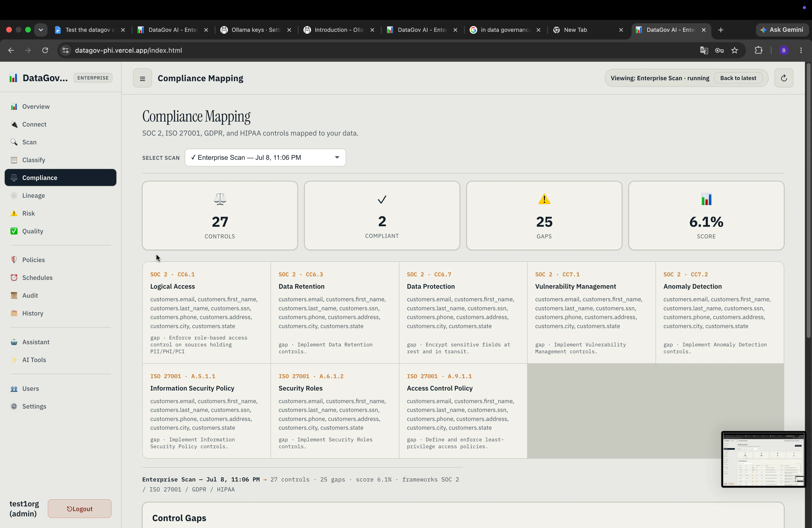Open Chrome three-dot menu
The height and width of the screenshot is (528, 812).
point(801,50)
